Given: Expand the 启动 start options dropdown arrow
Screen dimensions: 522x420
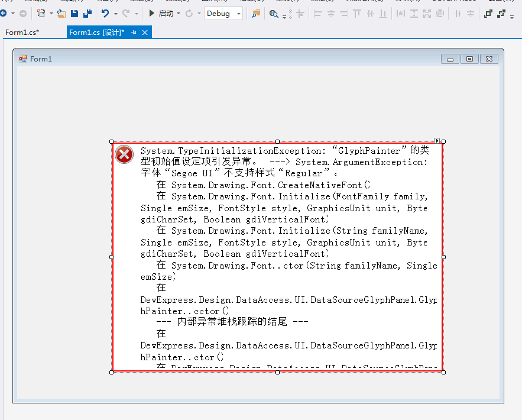Looking at the screenshot, I should tap(179, 14).
